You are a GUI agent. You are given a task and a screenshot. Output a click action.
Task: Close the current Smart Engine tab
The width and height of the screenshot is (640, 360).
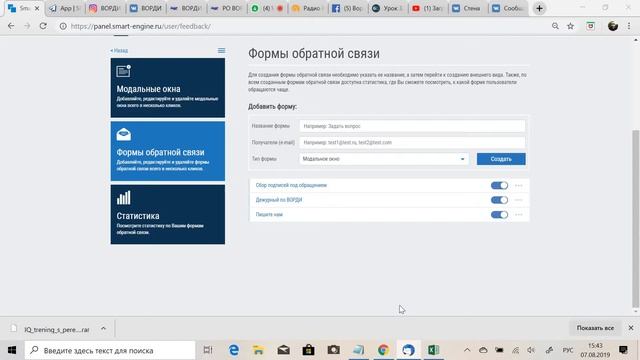(37, 8)
